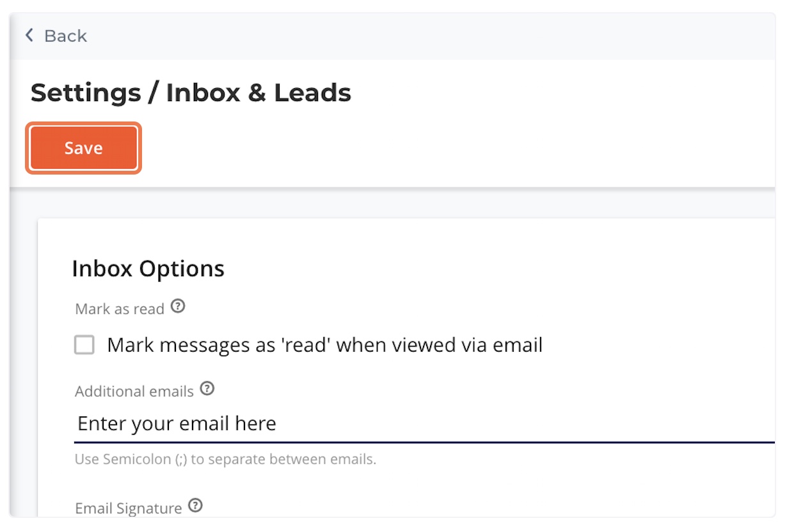Toggle the Mark messages as 'read' checkbox

tap(84, 345)
